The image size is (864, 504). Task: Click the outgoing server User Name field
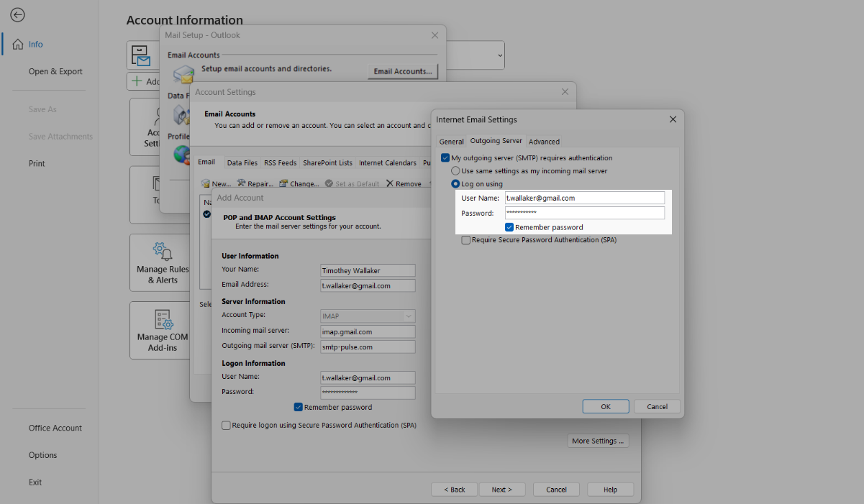pyautogui.click(x=584, y=198)
